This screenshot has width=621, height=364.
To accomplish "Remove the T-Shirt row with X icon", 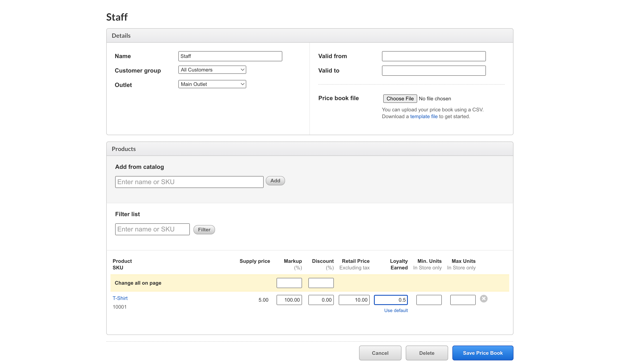I will [484, 299].
